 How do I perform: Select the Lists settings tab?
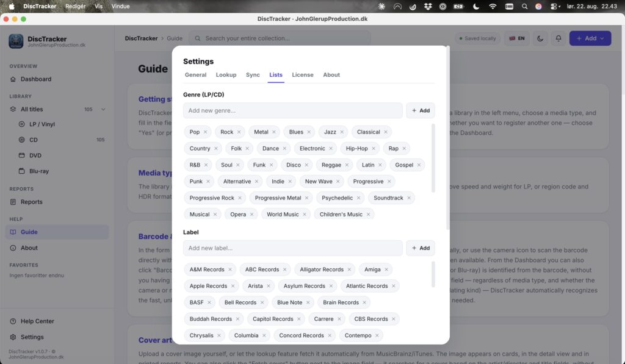coord(276,75)
